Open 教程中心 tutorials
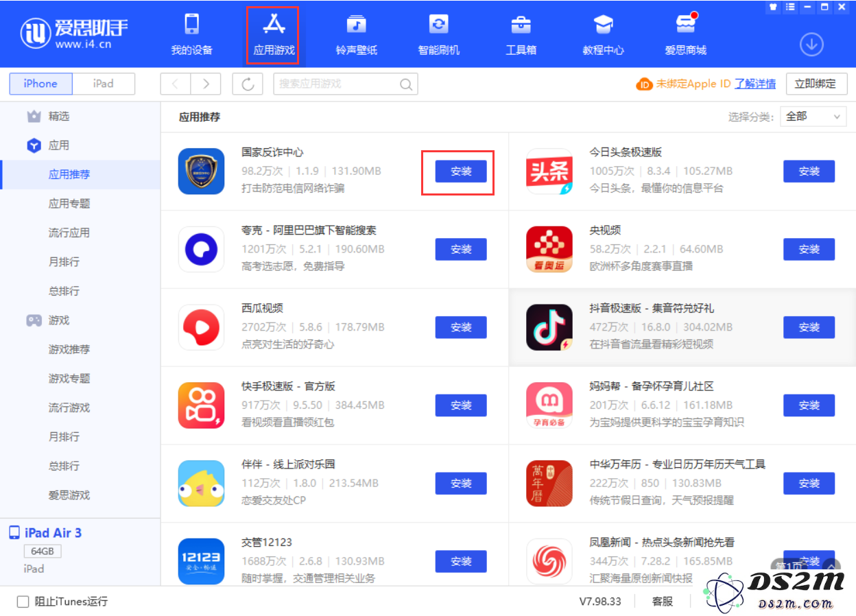Viewport: 856px width, 616px height. 603,34
